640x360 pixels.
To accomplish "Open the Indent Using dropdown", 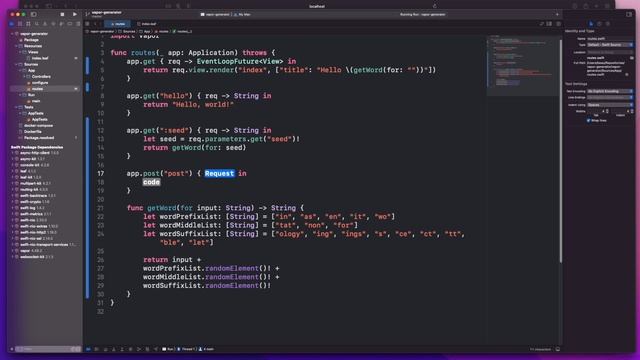I will 610,105.
